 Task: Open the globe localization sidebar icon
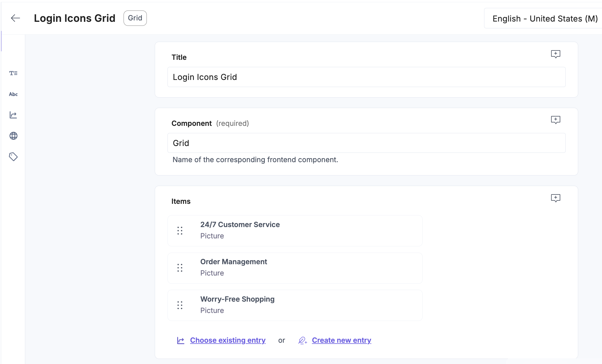click(13, 136)
